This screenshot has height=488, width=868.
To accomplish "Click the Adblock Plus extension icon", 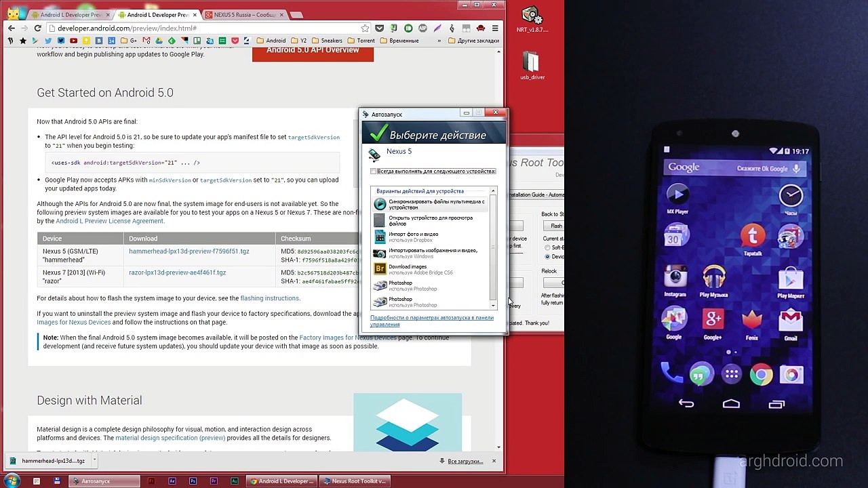I will [422, 28].
